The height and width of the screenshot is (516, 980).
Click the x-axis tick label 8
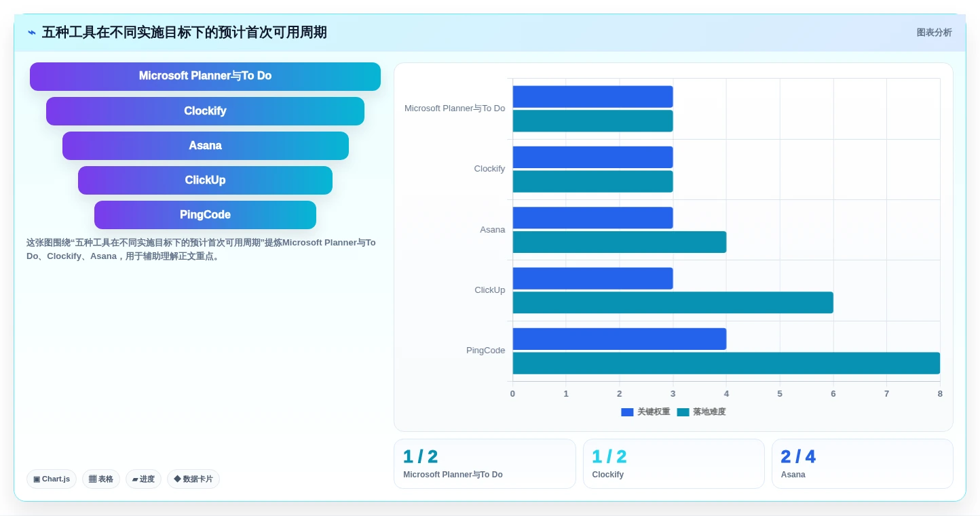(x=940, y=394)
